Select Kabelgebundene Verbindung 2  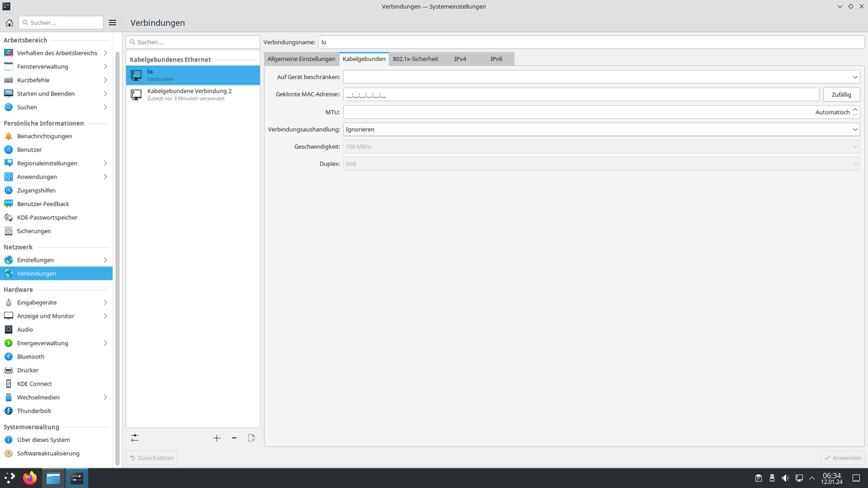[x=193, y=95]
